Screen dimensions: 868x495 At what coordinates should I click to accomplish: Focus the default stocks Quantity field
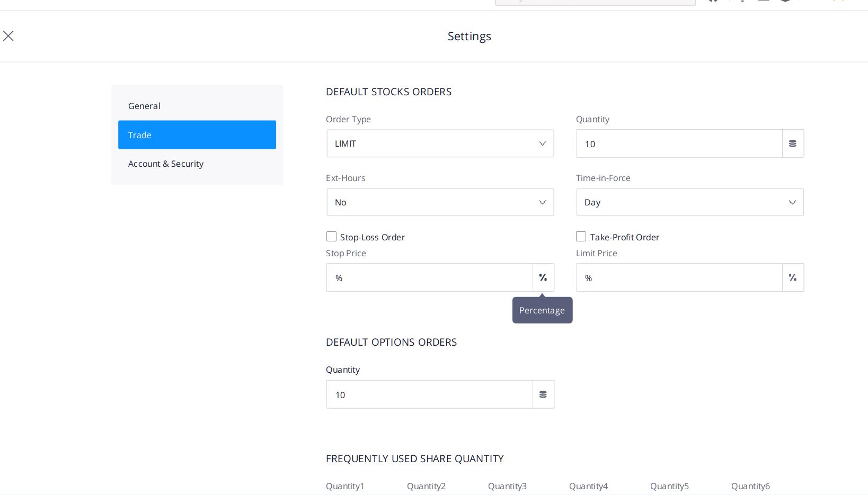679,143
